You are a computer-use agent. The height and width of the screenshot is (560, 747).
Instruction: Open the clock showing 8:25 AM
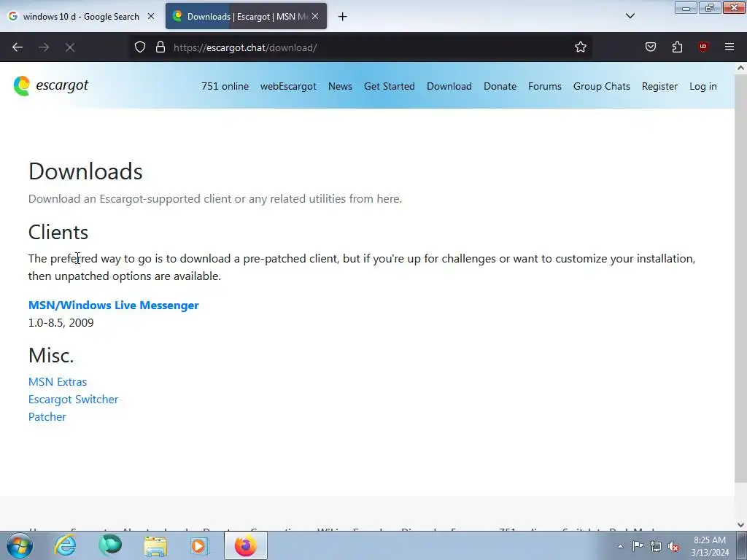pos(710,546)
